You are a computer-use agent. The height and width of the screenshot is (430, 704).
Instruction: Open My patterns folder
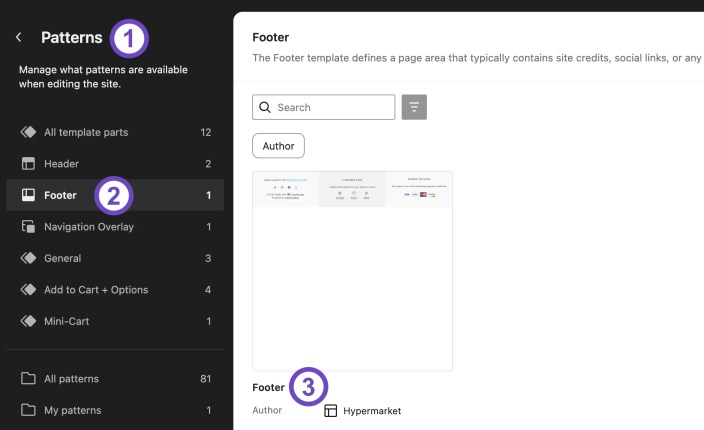[115, 410]
